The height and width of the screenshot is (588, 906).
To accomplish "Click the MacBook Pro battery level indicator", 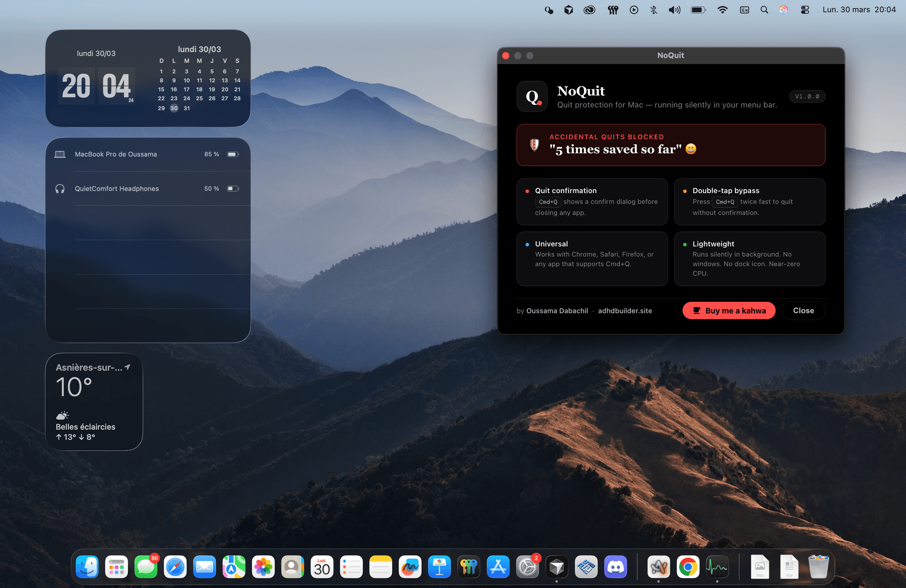I will [x=232, y=154].
